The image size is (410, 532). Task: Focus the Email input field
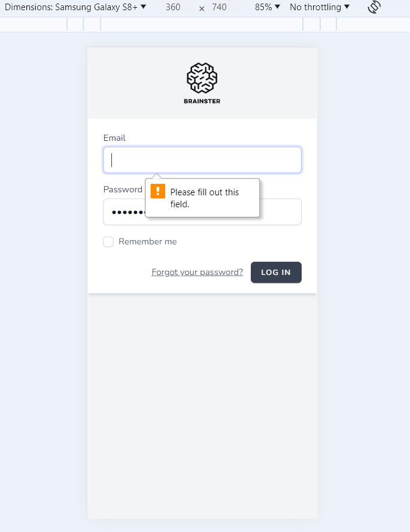[x=202, y=160]
